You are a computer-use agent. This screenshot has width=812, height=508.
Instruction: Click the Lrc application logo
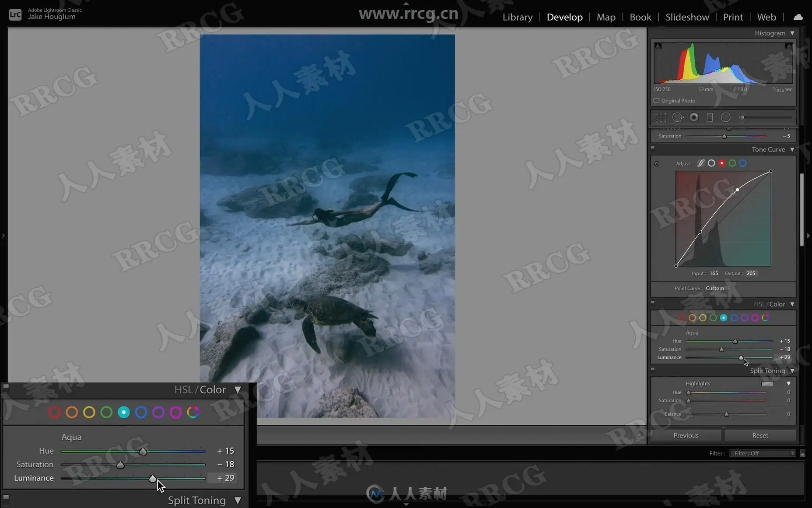tap(15, 14)
